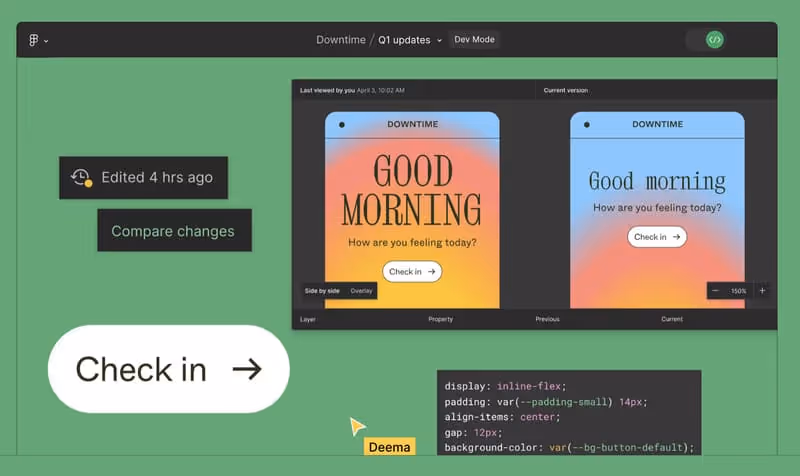The height and width of the screenshot is (476, 800).
Task: Click the Current version header
Action: click(x=566, y=90)
